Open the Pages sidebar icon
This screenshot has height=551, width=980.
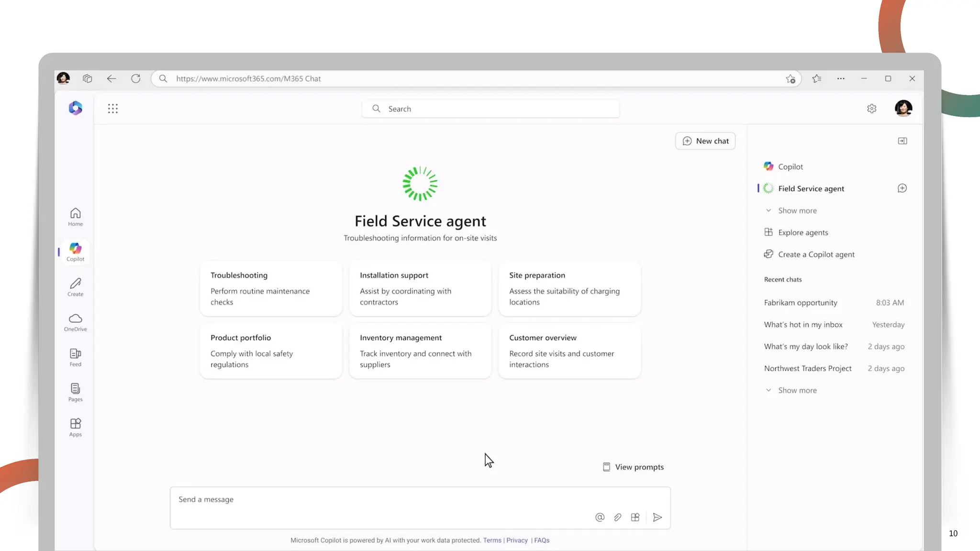tap(75, 392)
